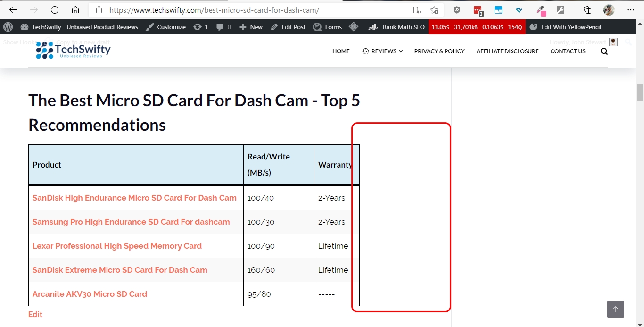Open the WordPress logo admin menu
This screenshot has height=327, width=644.
(x=8, y=27)
